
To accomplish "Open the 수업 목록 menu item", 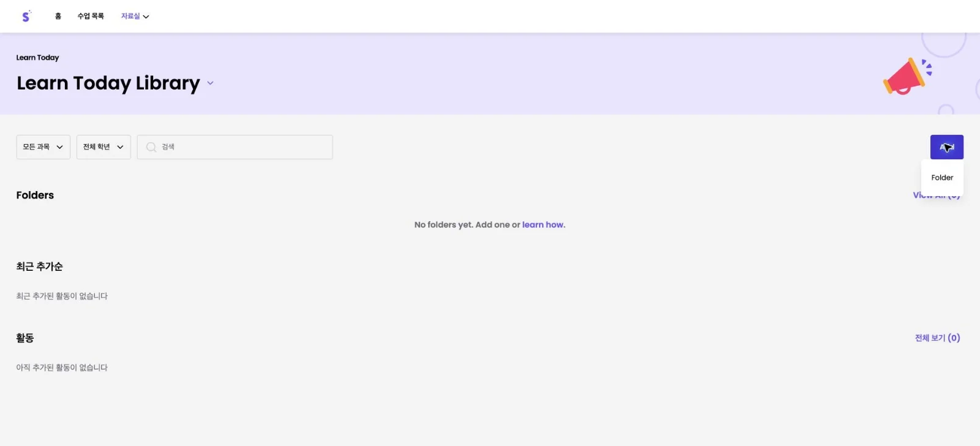I will 91,16.
